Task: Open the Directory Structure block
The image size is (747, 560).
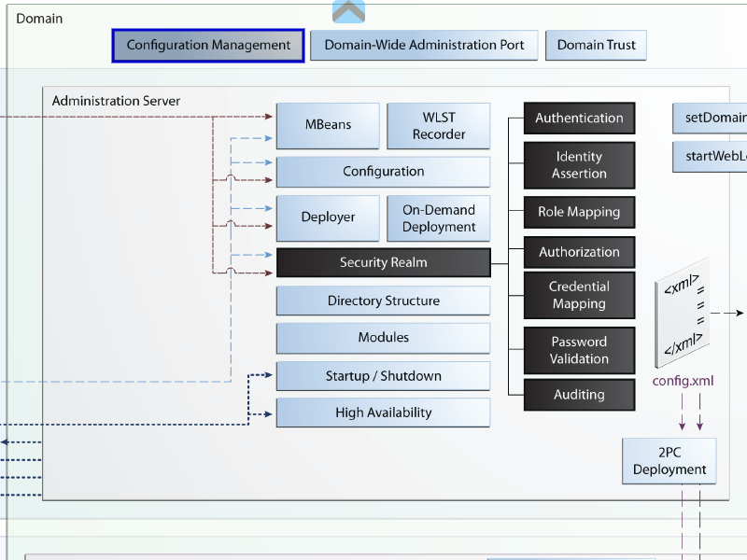Action: (x=384, y=301)
